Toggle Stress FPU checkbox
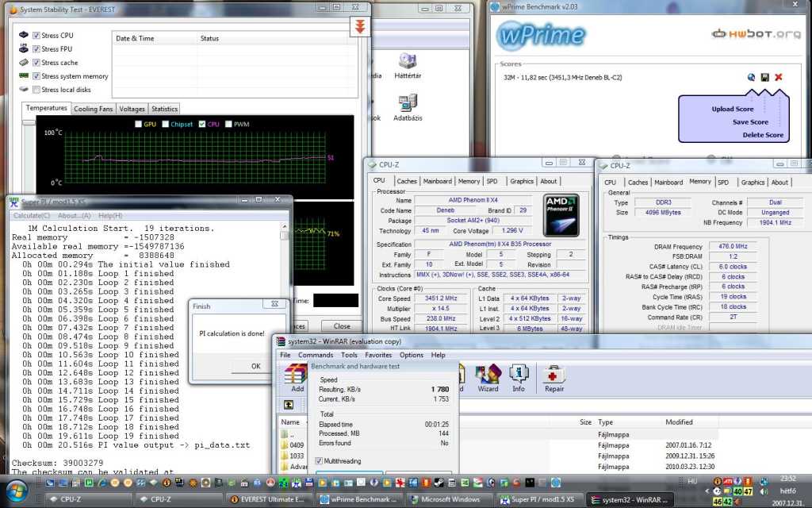Screen dimensions: 812x508 [x=36, y=48]
